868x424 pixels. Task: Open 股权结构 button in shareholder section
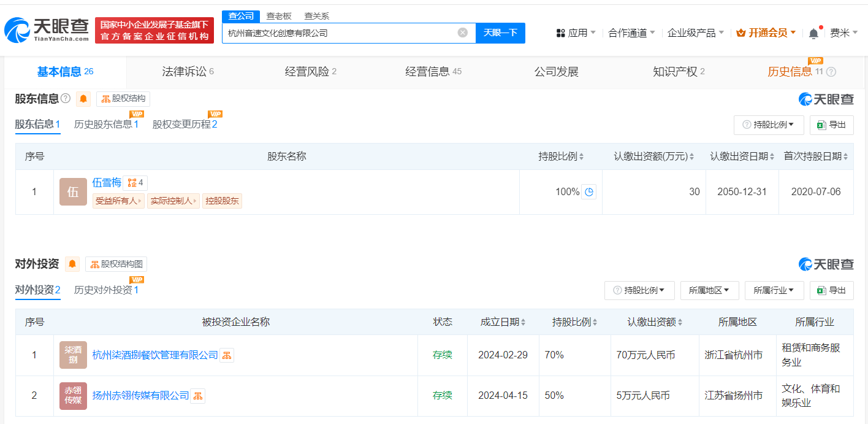pos(123,99)
